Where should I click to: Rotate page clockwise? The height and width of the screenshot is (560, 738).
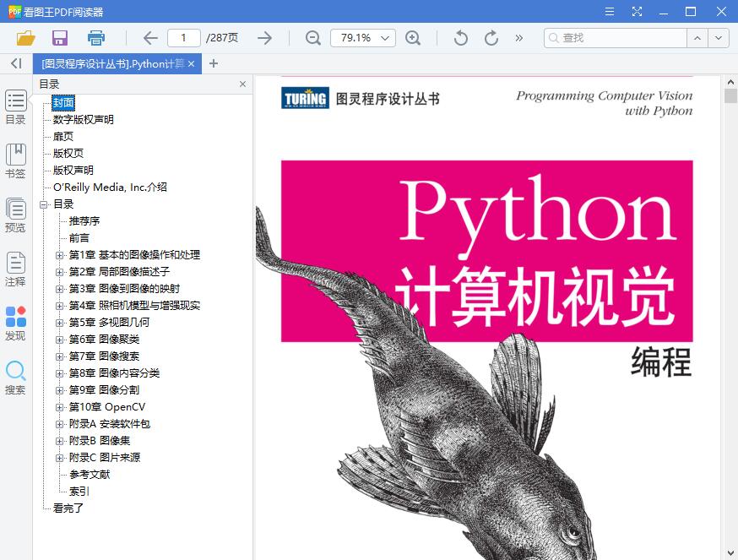point(491,38)
